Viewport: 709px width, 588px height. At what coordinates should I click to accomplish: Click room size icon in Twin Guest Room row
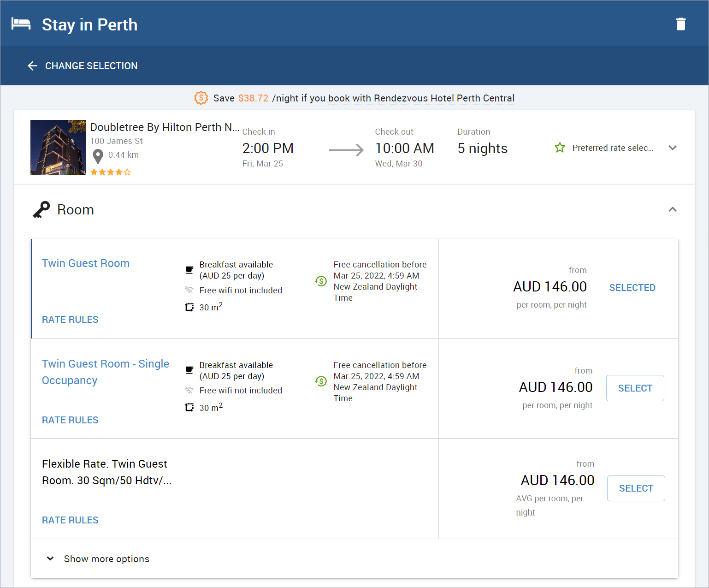(189, 307)
